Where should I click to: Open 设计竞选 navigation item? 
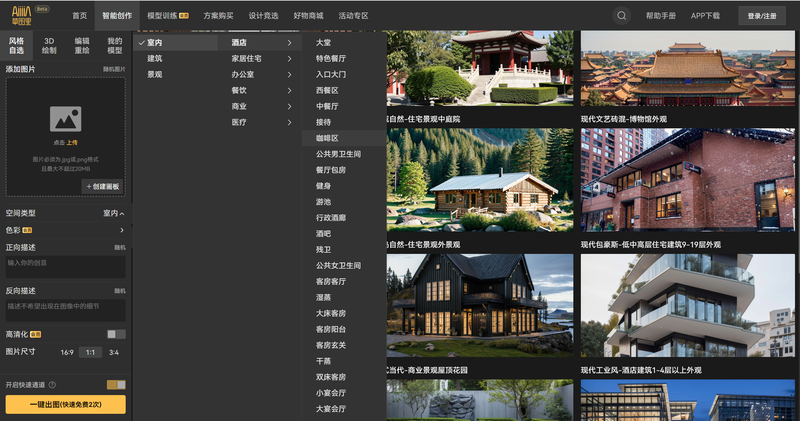click(x=263, y=16)
